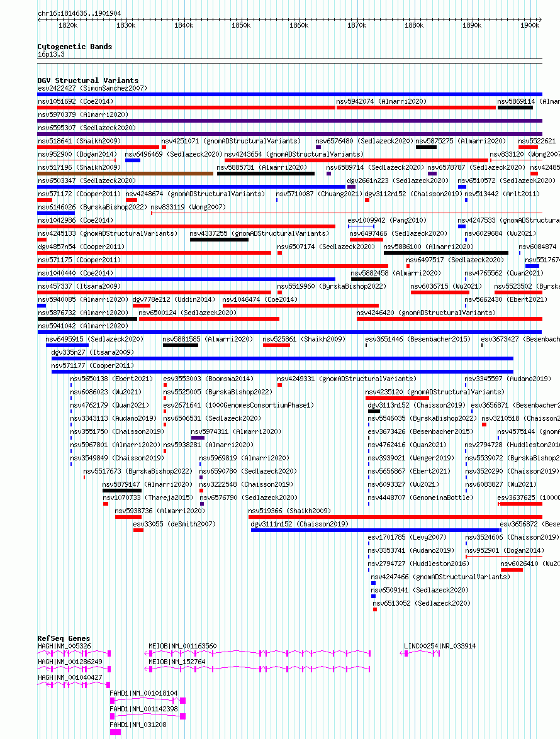Select variant label nsv6576480 (Sedlazeck2020)
Screen dimensions: 560x739
coord(364,141)
